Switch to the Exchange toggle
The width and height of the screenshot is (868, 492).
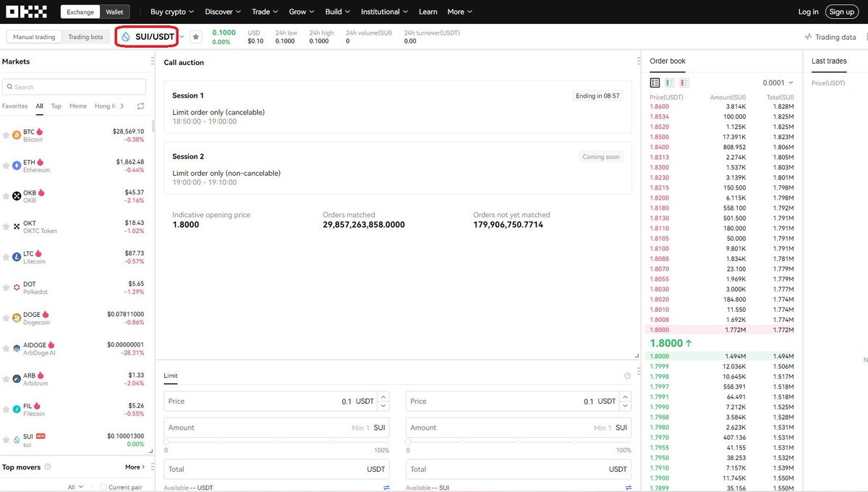pos(80,12)
